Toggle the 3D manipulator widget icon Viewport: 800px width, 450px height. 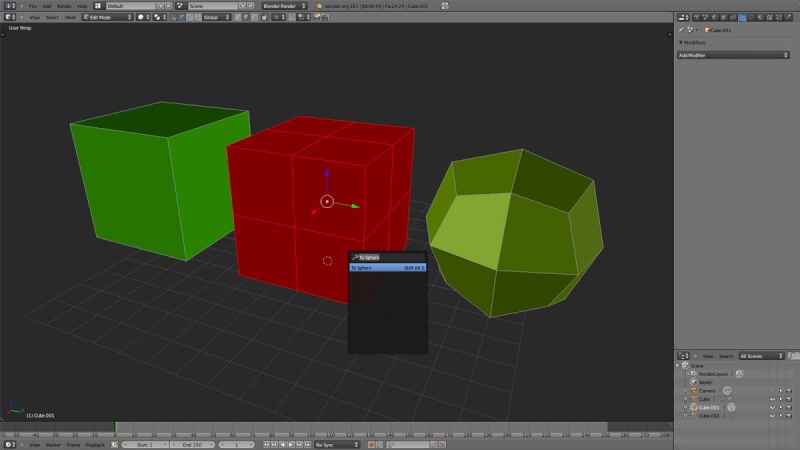point(172,17)
